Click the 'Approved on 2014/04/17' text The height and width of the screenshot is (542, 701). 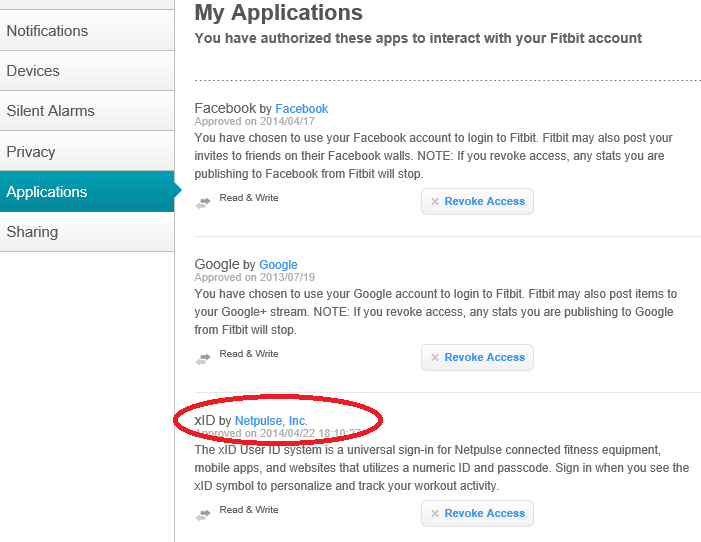point(254,121)
